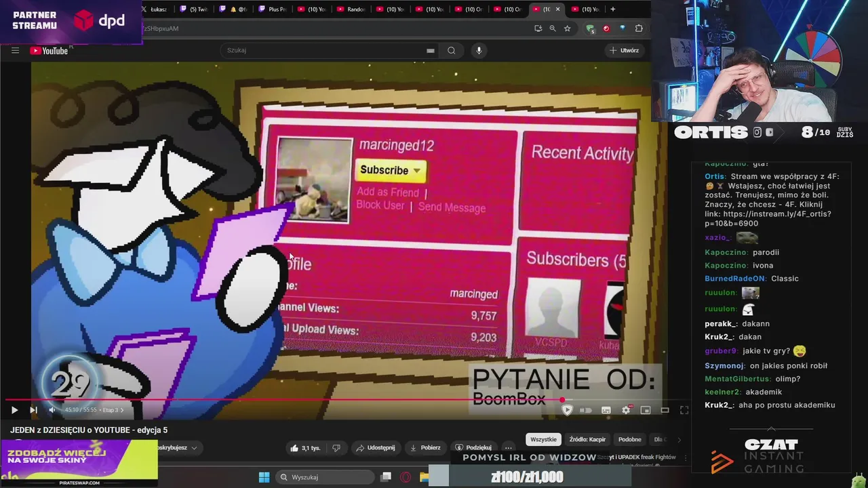Viewport: 868px width, 488px height.
Task: Click the 'Szymonoj' chat username
Action: click(x=724, y=366)
